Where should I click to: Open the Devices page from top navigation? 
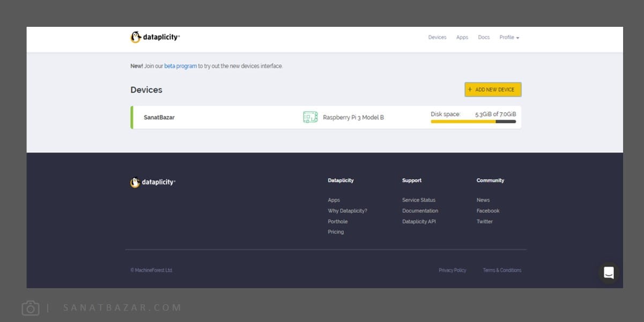point(437,38)
